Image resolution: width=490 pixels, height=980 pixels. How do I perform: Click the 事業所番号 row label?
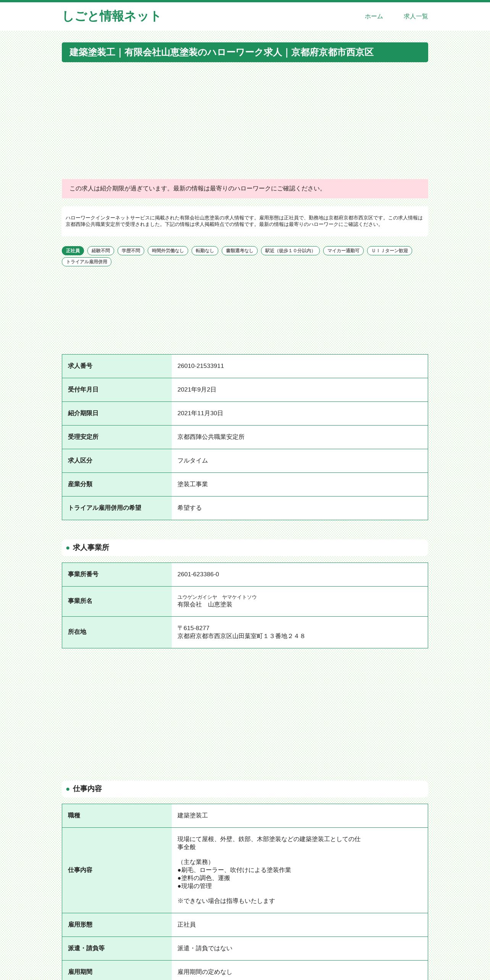[83, 574]
